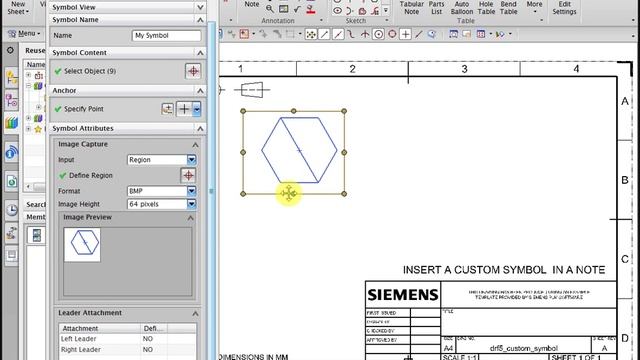This screenshot has width=640, height=360.
Task: Select the Right Leader attachment row
Action: (x=127, y=349)
